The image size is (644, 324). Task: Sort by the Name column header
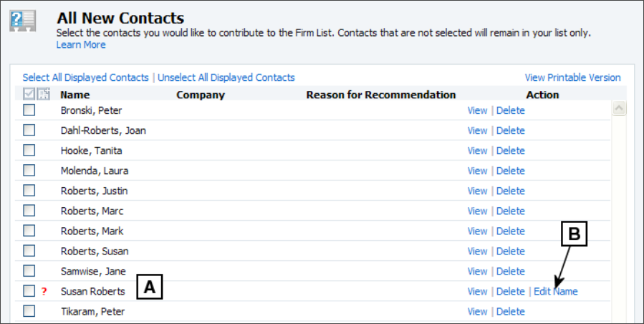point(75,95)
